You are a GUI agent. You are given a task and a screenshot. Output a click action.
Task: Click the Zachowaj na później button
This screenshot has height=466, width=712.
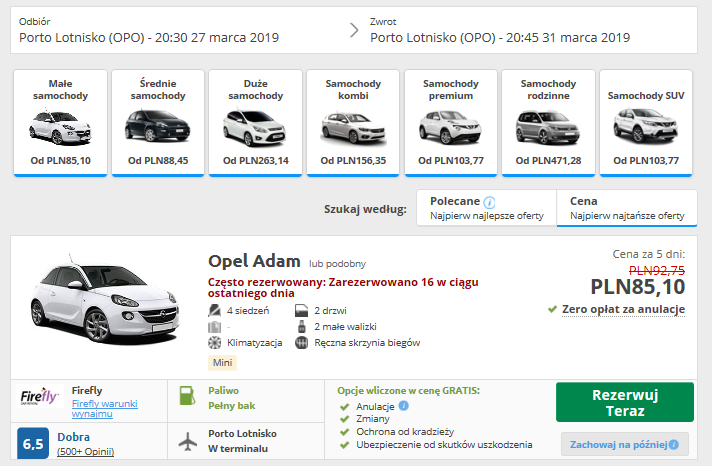[x=625, y=444]
